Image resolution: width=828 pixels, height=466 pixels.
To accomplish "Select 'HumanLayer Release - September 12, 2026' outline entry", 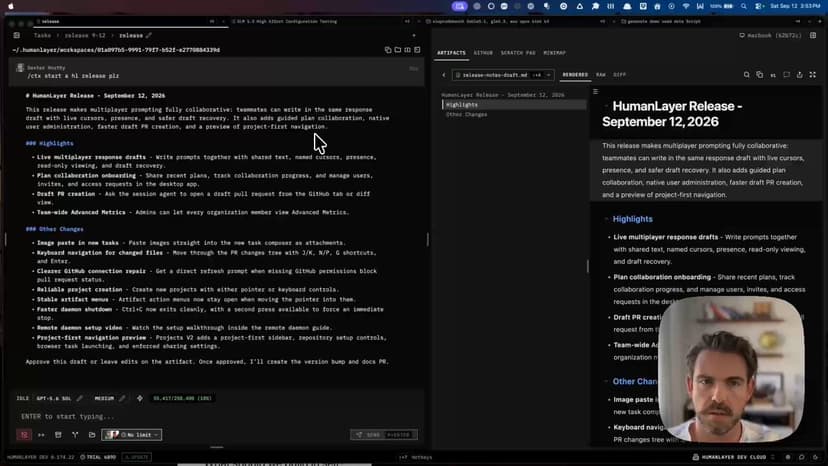I will (503, 95).
